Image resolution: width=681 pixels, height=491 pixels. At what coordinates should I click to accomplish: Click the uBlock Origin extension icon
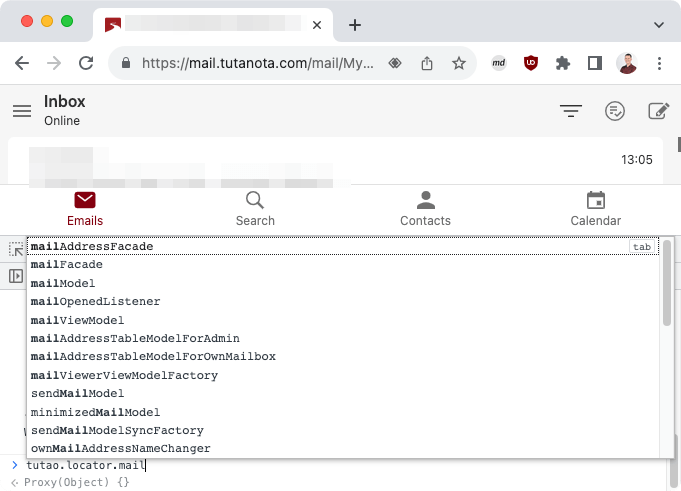530,63
